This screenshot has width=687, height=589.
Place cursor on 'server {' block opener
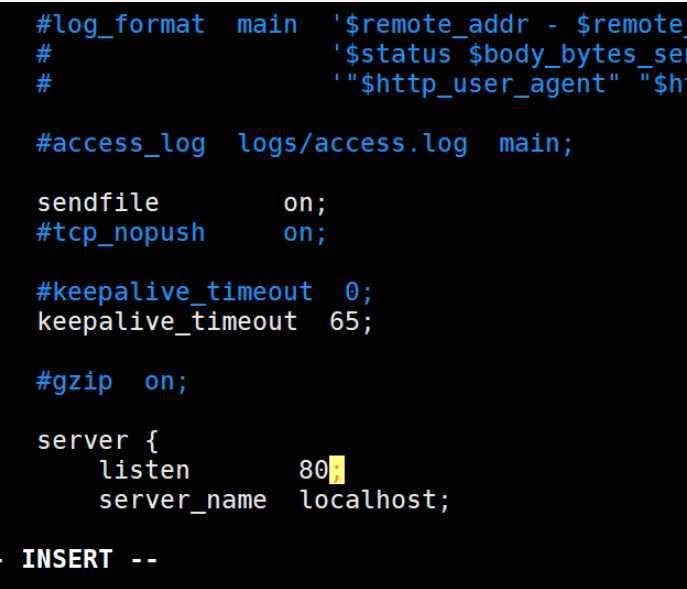pos(97,440)
